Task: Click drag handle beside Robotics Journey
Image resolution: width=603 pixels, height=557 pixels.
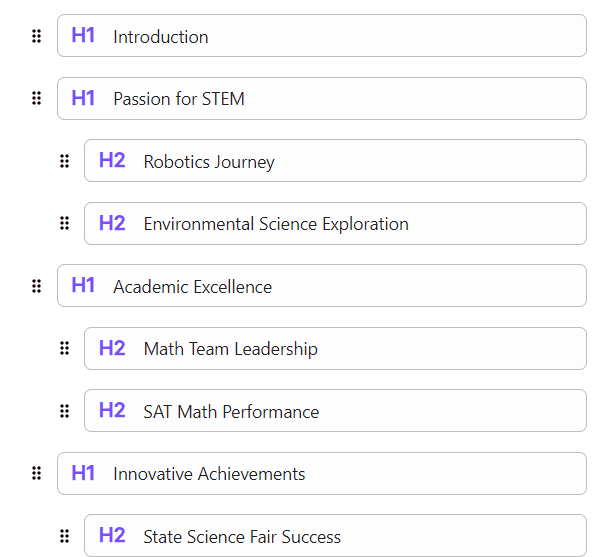Action: click(x=64, y=161)
